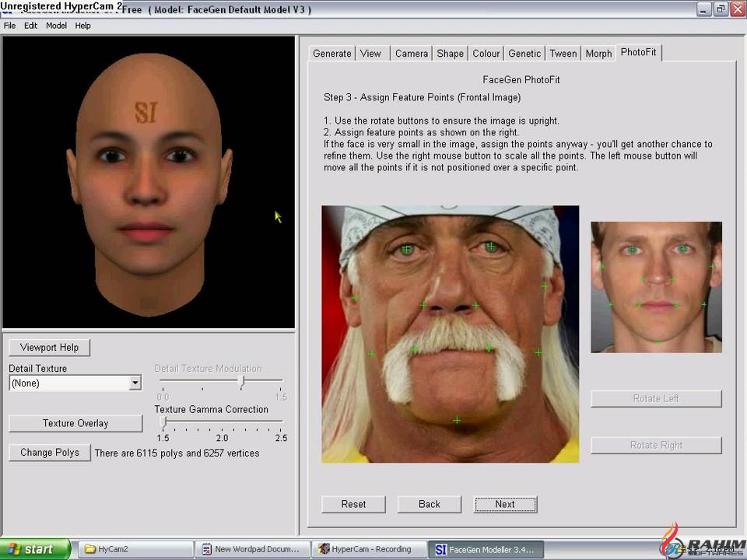Image resolution: width=747 pixels, height=560 pixels.
Task: Open the Model menu
Action: [x=56, y=26]
